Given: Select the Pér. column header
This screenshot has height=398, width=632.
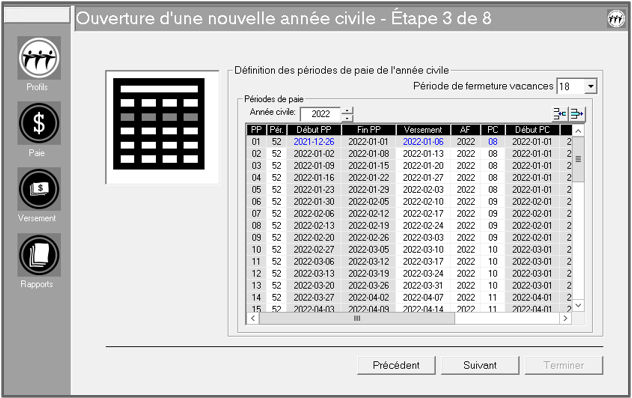Looking at the screenshot, I should [276, 130].
